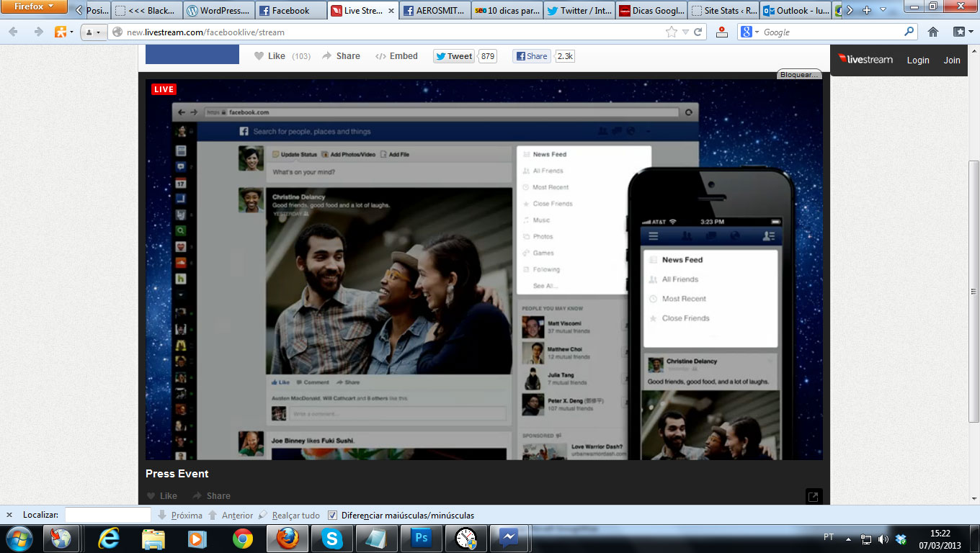Click Embed above the video
The image size is (980, 553).
coord(396,56)
